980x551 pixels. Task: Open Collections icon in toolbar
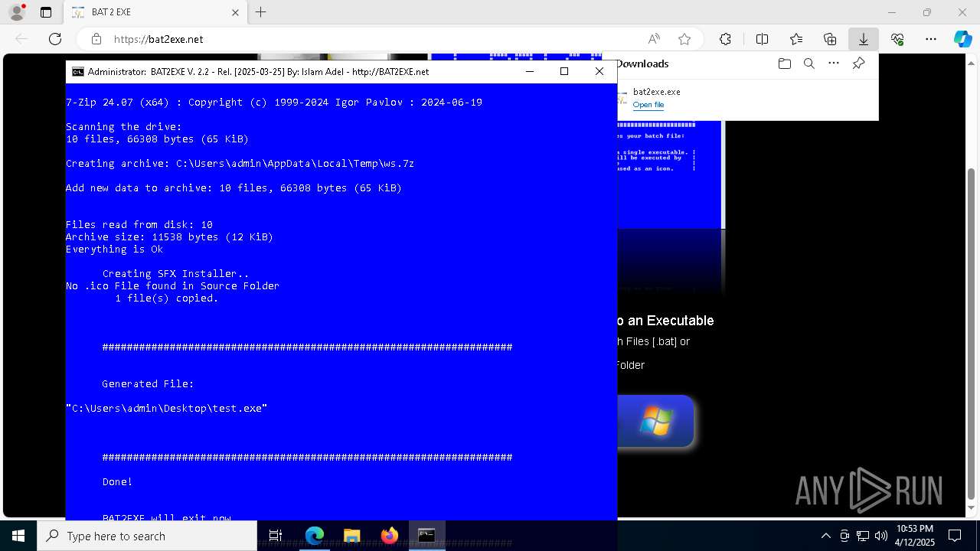point(830,39)
